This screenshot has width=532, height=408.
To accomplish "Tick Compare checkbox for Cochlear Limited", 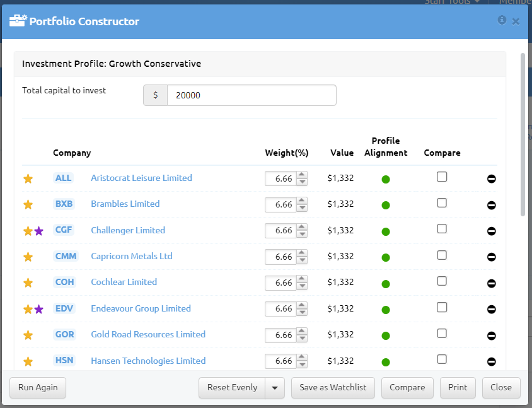I will (442, 281).
